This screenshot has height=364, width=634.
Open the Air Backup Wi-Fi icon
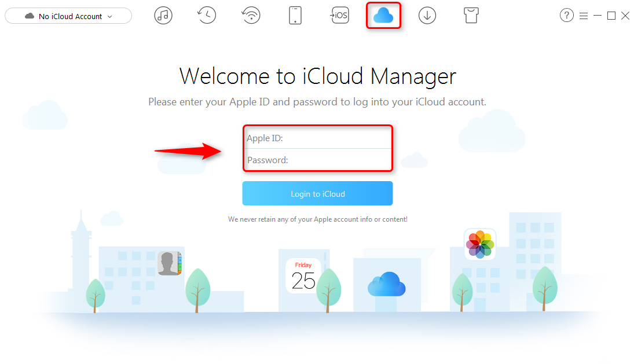click(x=251, y=16)
